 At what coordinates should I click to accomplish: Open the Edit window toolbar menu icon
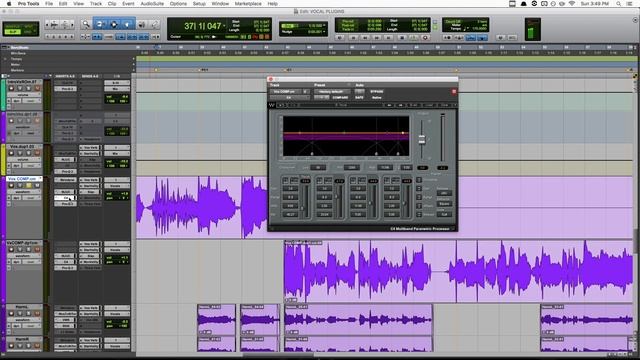(x=636, y=20)
